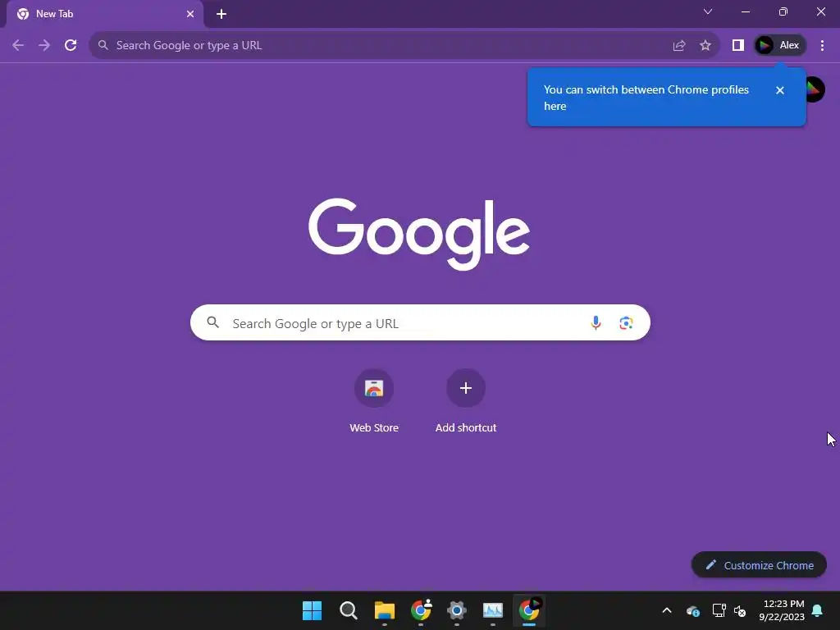Show hidden system tray icons
The image size is (840, 630).
point(666,610)
